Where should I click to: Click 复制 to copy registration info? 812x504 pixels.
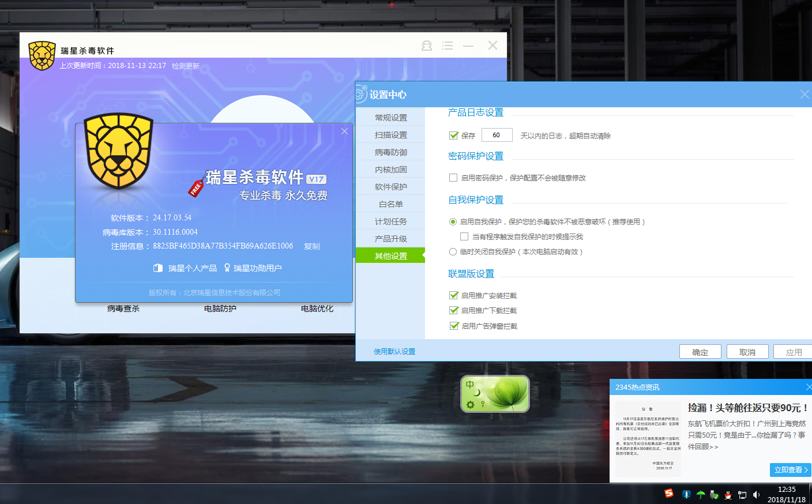[x=312, y=246]
